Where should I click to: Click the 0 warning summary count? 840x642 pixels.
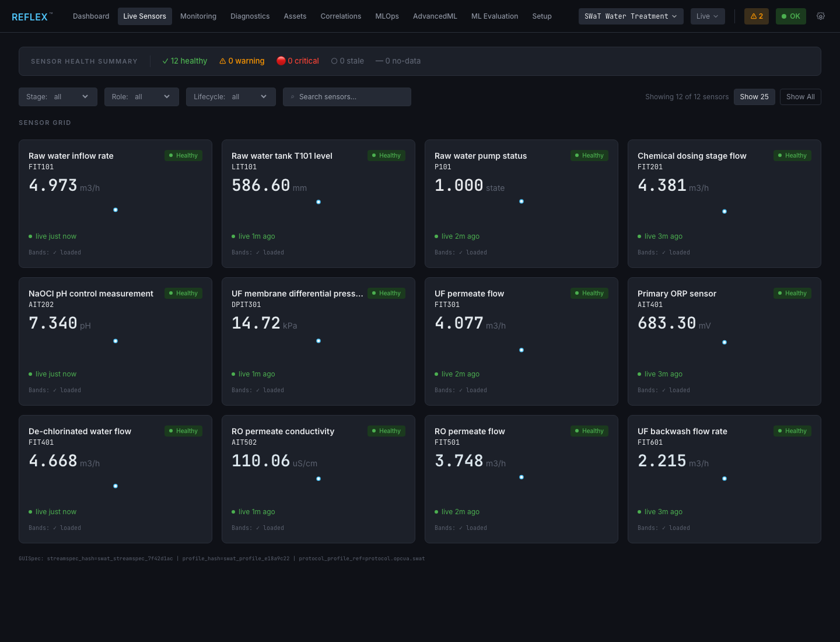[242, 61]
